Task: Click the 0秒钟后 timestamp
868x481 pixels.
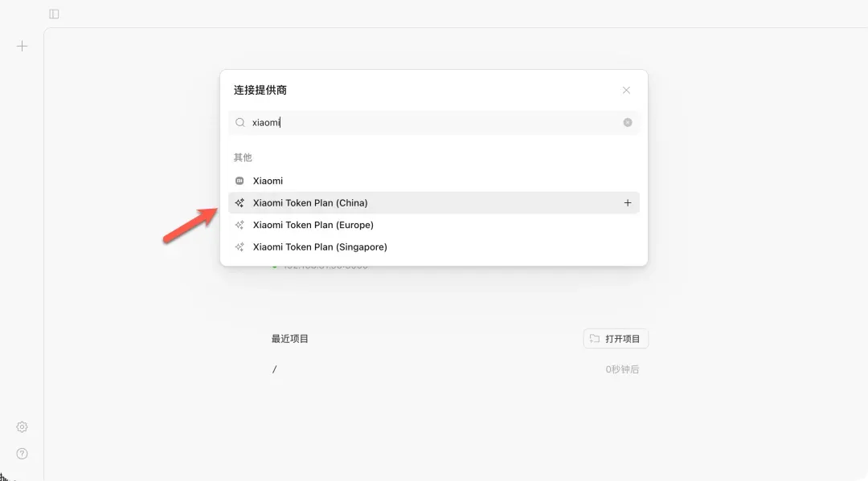Action: pyautogui.click(x=622, y=369)
